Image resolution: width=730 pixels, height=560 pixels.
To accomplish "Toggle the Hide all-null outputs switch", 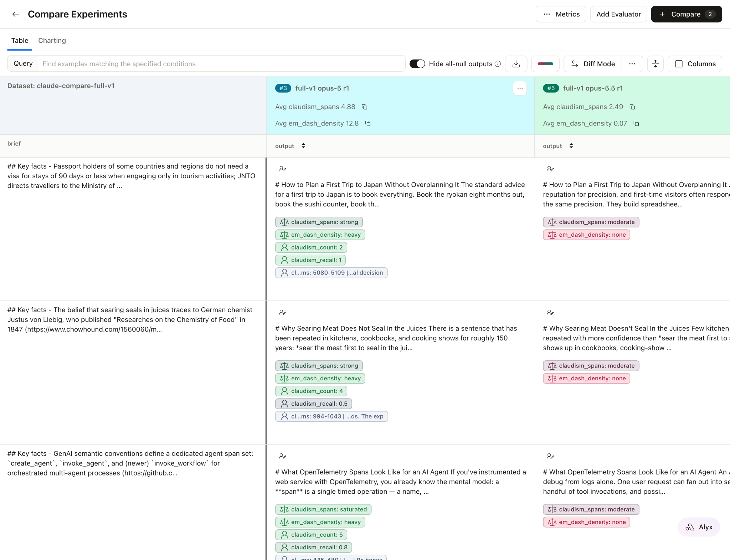I will point(417,64).
